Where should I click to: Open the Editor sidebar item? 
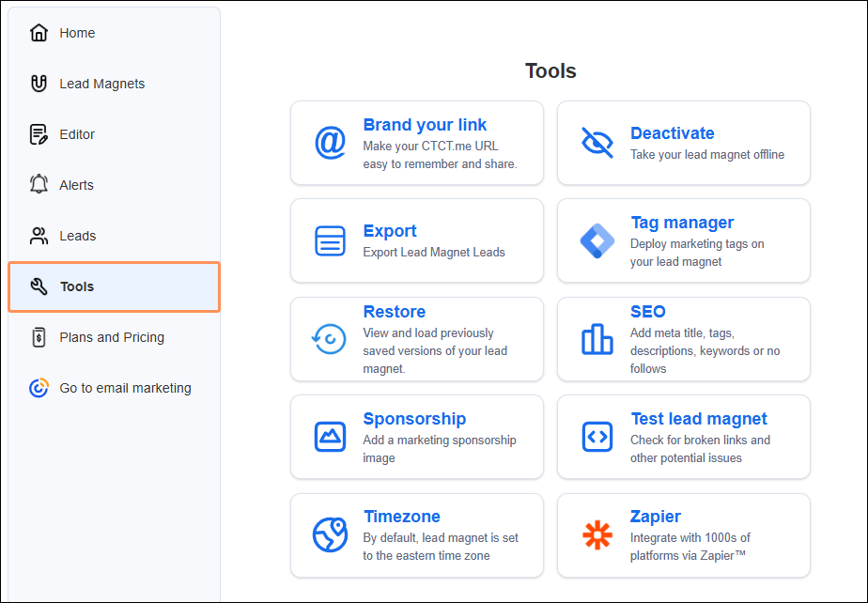[x=77, y=134]
